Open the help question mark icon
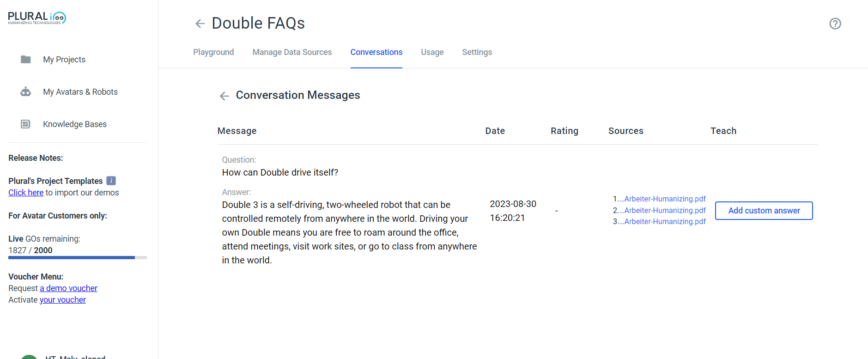868x359 pixels. 835,24
